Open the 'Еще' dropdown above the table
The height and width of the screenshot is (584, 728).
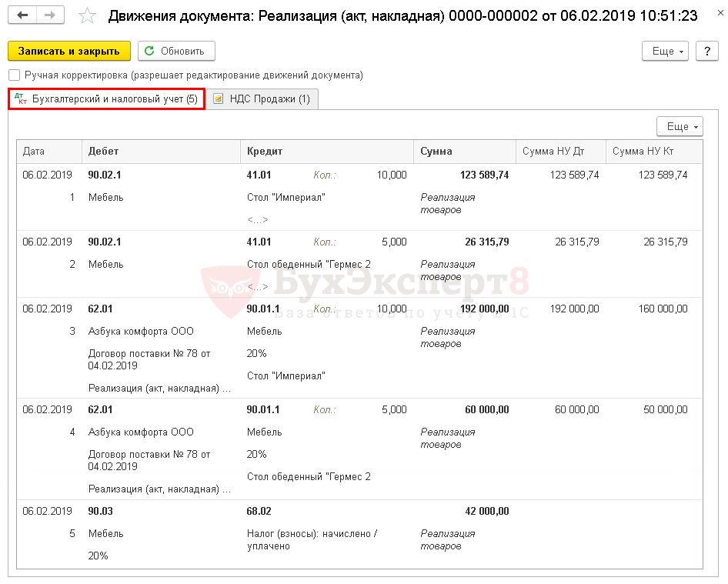[x=680, y=126]
